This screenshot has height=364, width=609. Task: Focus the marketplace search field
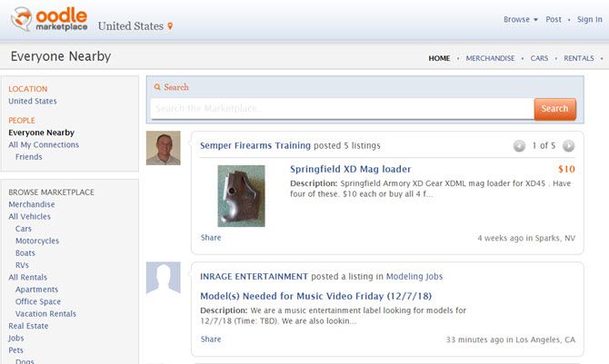[342, 109]
